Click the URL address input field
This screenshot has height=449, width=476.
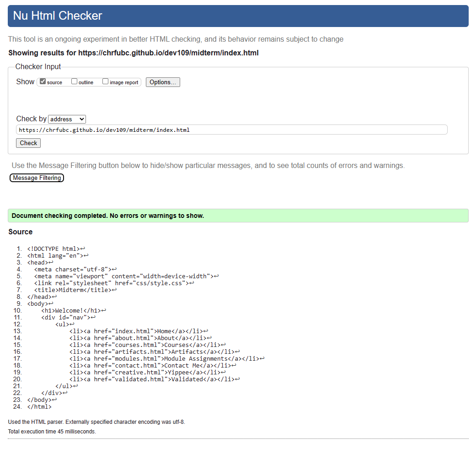coord(232,130)
